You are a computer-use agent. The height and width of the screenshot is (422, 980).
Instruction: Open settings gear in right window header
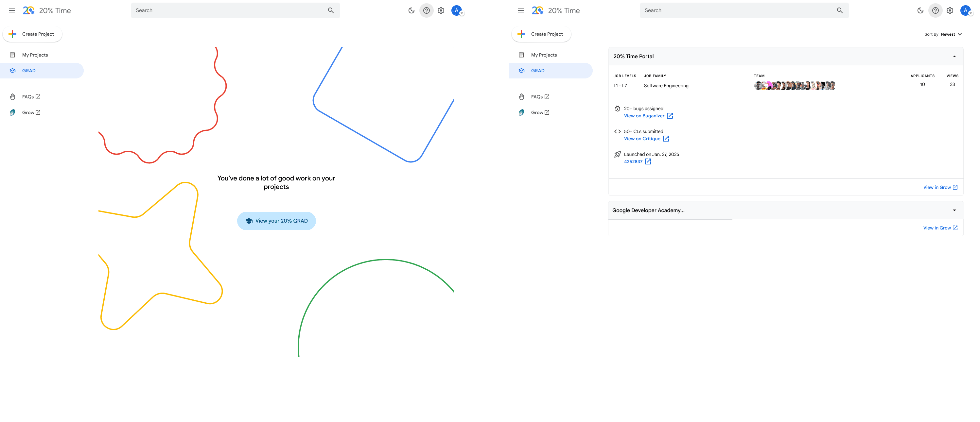pos(950,10)
